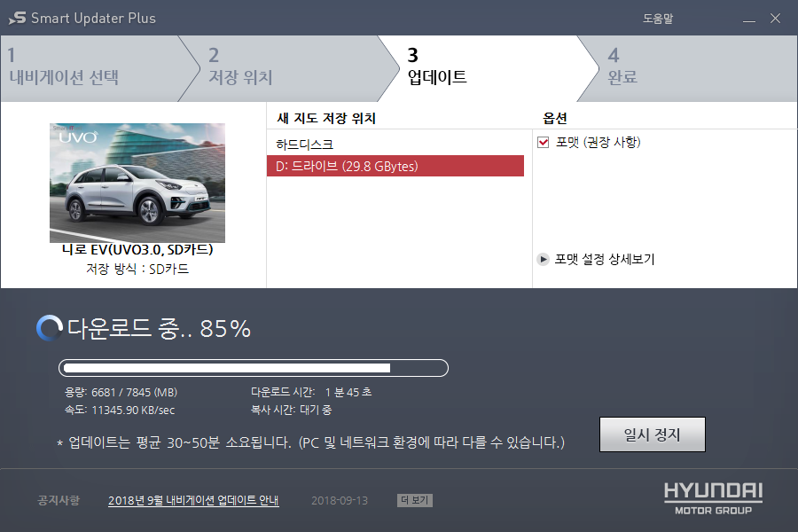Expand 포맷 설정 상세보기 arrow
This screenshot has height=532, width=798.
543,259
